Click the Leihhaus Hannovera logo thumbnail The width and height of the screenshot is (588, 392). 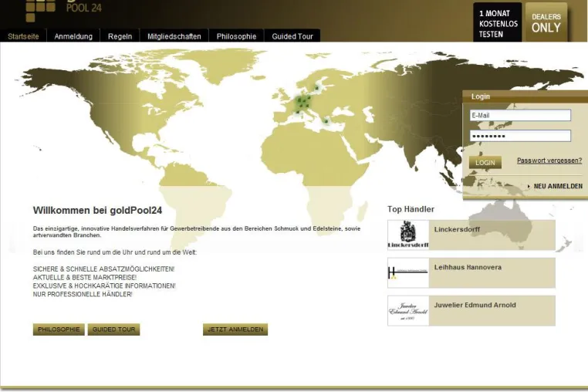408,272
